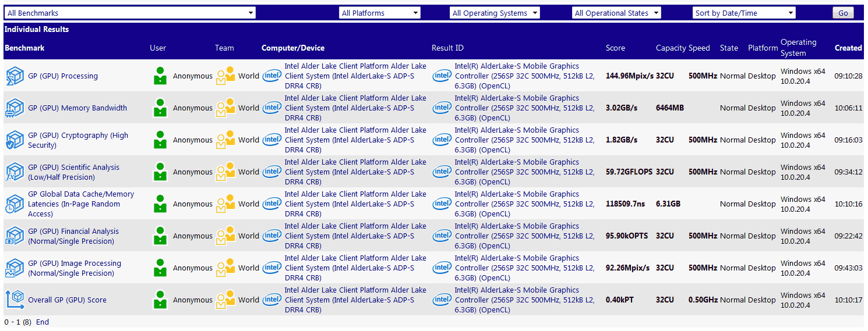Open the GP (GPU) Cryptography (High Security) link

(x=78, y=140)
